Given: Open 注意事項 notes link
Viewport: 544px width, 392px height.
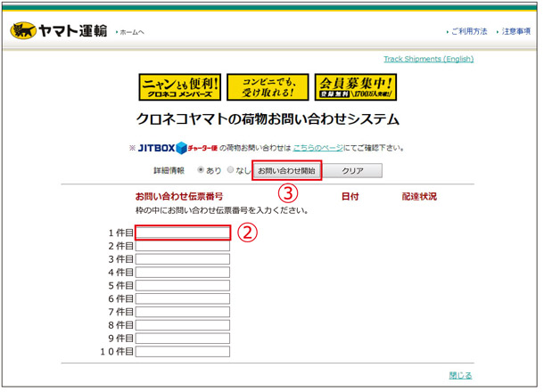Looking at the screenshot, I should click(515, 31).
